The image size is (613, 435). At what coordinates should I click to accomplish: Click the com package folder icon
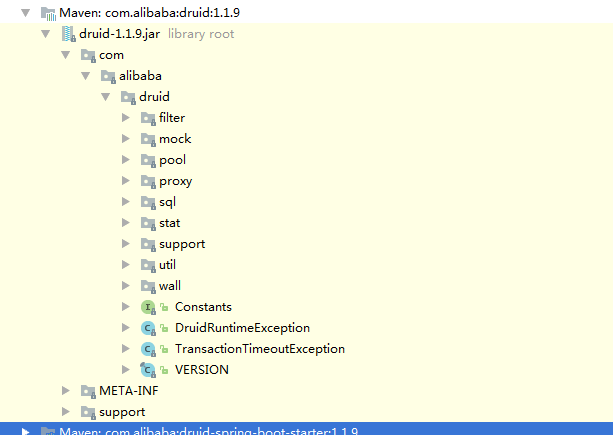coord(88,56)
